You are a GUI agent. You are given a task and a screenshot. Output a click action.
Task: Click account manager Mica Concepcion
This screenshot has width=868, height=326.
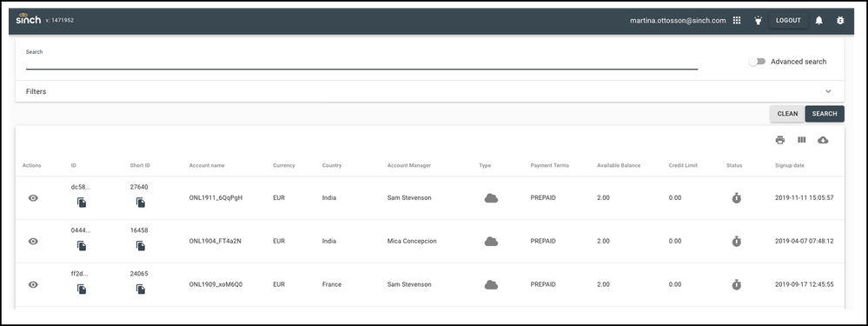pyautogui.click(x=412, y=242)
